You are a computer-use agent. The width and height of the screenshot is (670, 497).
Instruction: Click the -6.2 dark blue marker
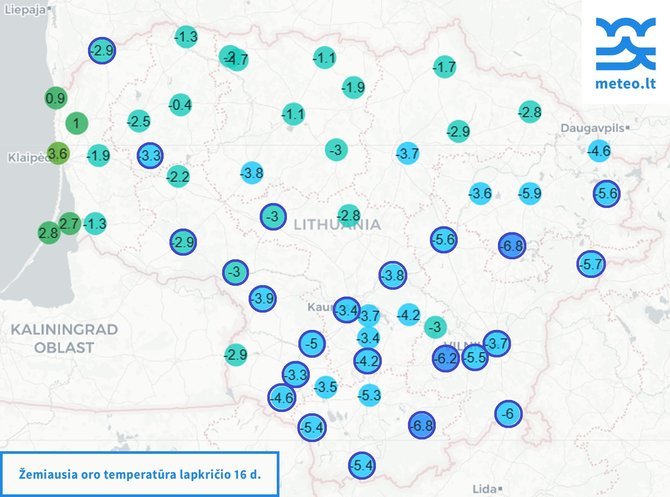click(446, 358)
